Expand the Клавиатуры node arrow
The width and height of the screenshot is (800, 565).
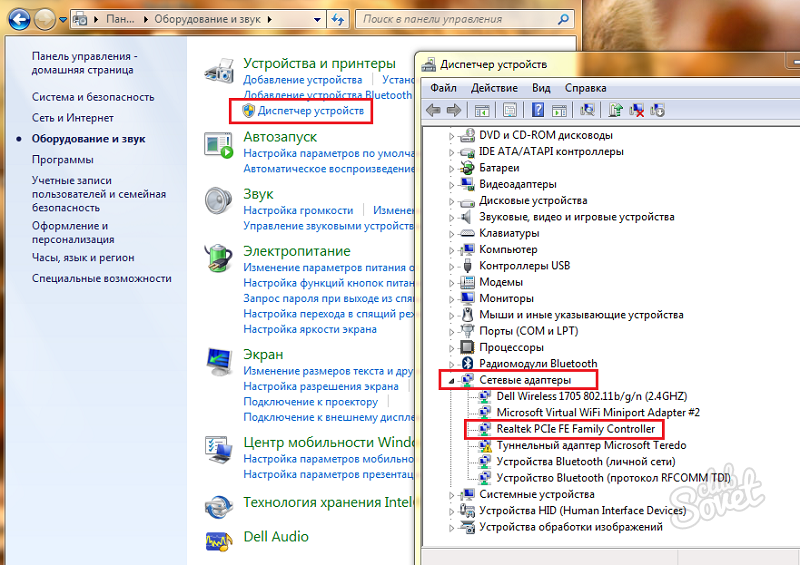coord(451,234)
